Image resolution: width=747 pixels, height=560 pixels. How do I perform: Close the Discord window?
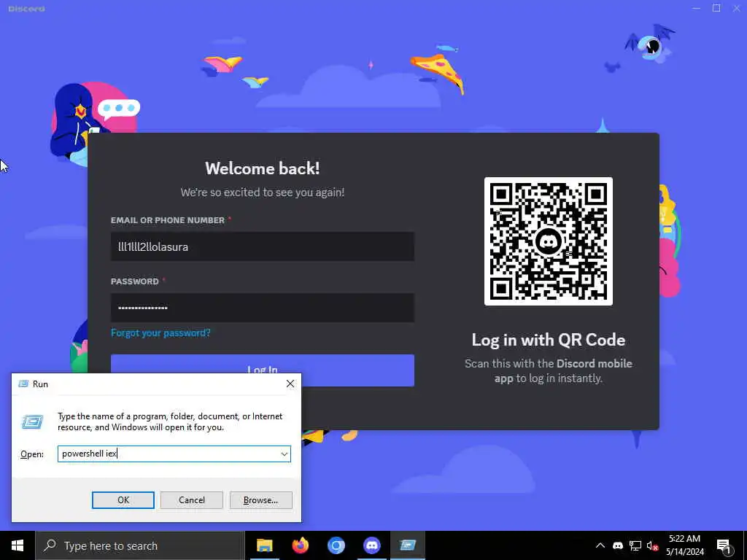click(737, 8)
